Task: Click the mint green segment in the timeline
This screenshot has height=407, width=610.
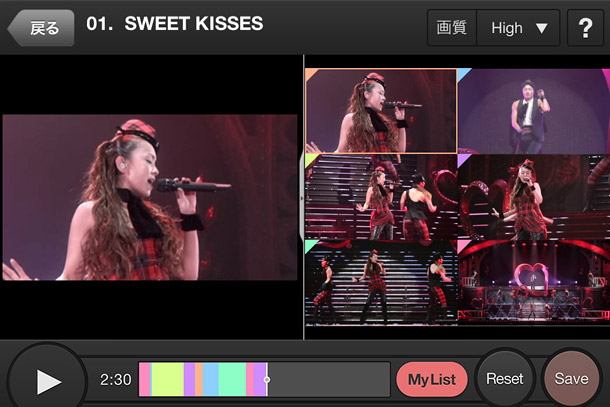Action: [x=232, y=380]
